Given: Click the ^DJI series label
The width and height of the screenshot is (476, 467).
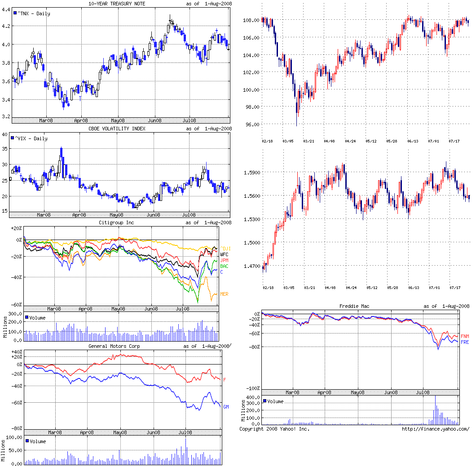Looking at the screenshot, I should [x=225, y=249].
